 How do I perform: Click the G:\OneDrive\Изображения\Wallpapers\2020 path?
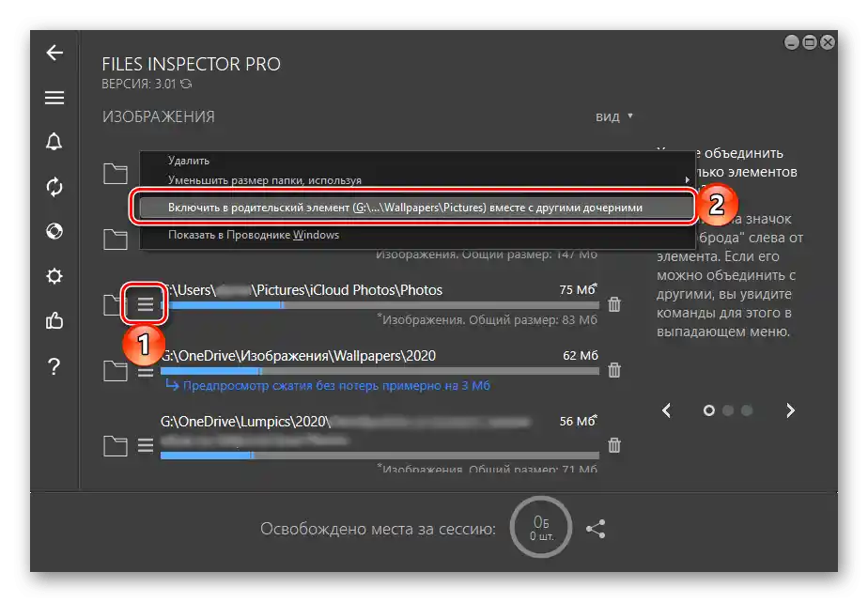[298, 356]
